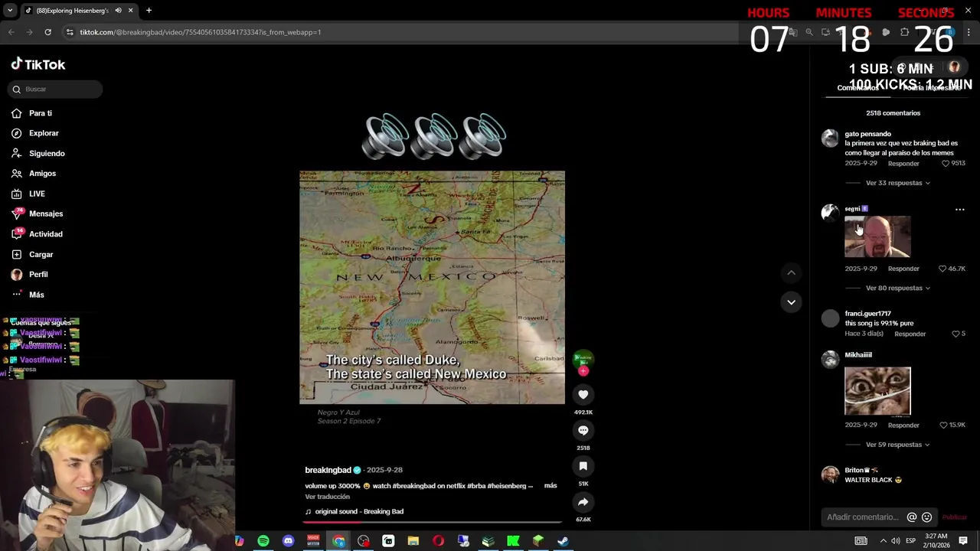
Task: Go back in browser
Action: pos(11,32)
